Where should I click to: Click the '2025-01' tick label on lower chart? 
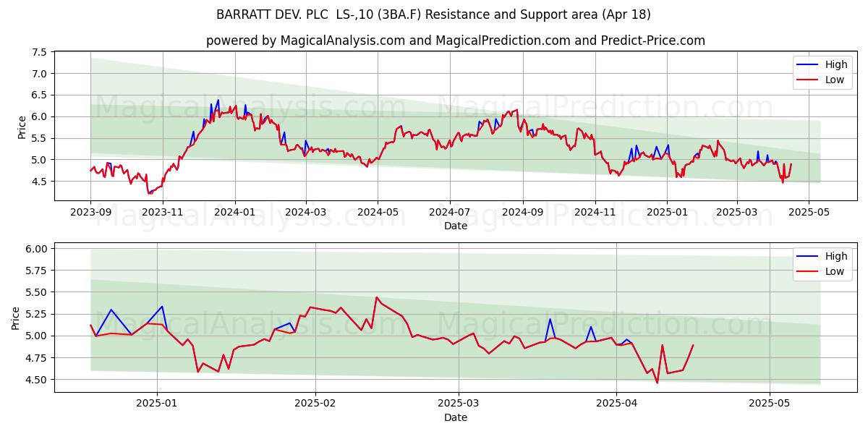(157, 404)
